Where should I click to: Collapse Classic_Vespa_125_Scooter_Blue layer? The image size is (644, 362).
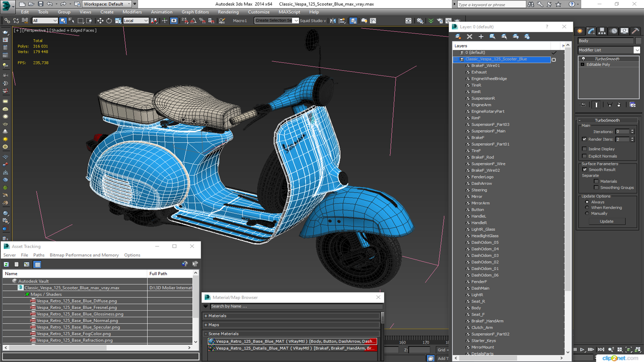(x=456, y=59)
